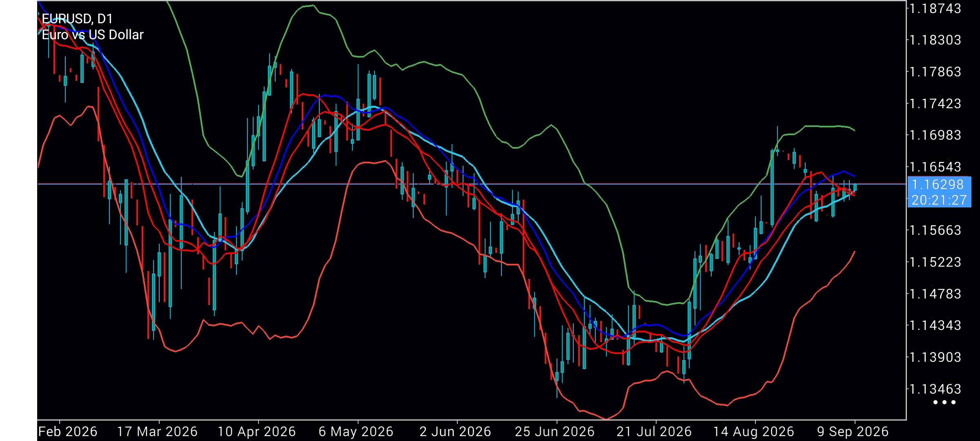
Task: Open the three-dot chart options menu
Action: tap(944, 402)
